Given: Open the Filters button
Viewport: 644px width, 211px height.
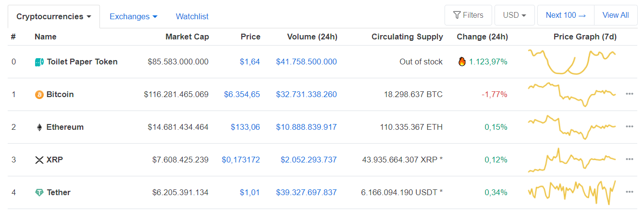Looking at the screenshot, I should [x=468, y=15].
